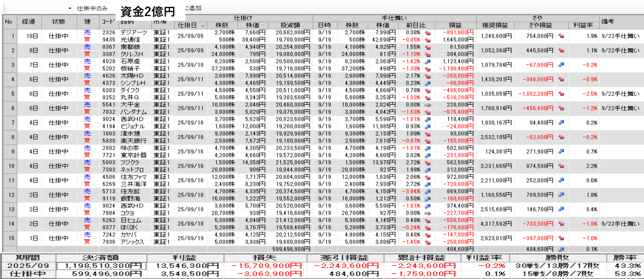Click the gray flat arrow beside コクヨ's 0.00% change

click(428, 213)
